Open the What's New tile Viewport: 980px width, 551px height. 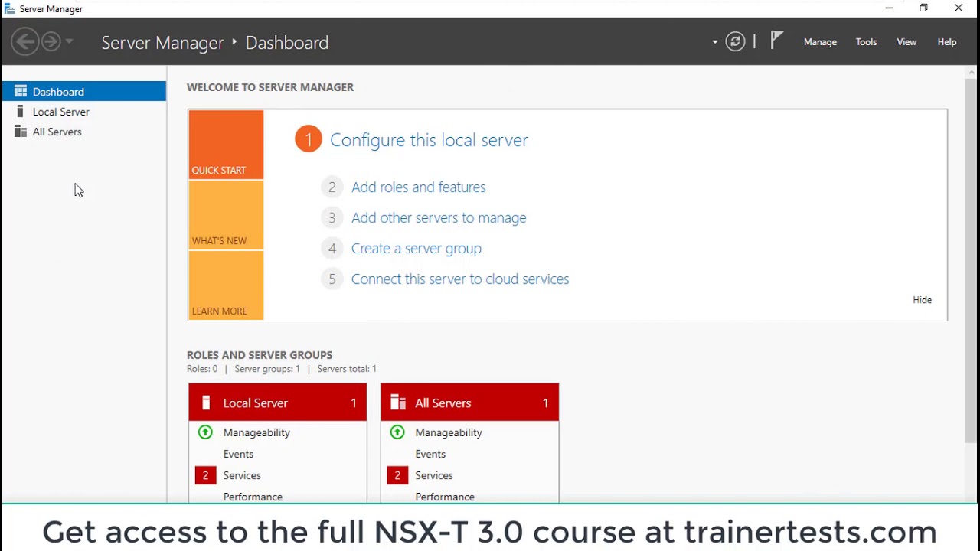[226, 215]
